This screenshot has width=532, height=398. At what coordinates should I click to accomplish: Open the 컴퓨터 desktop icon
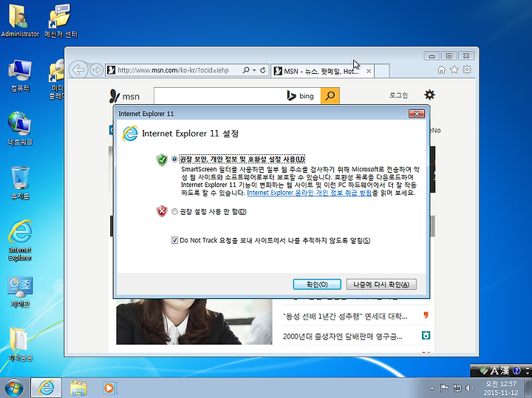point(20,75)
